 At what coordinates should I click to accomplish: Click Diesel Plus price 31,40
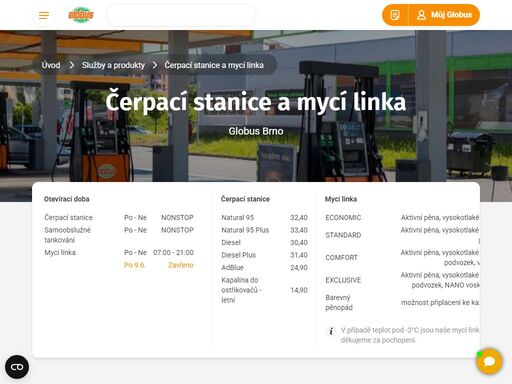point(299,255)
